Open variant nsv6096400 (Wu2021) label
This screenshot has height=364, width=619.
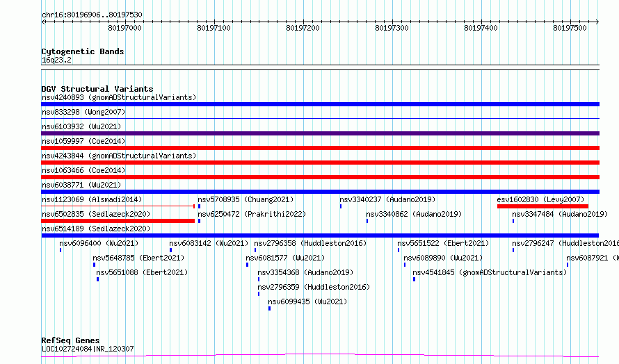pyautogui.click(x=99, y=243)
